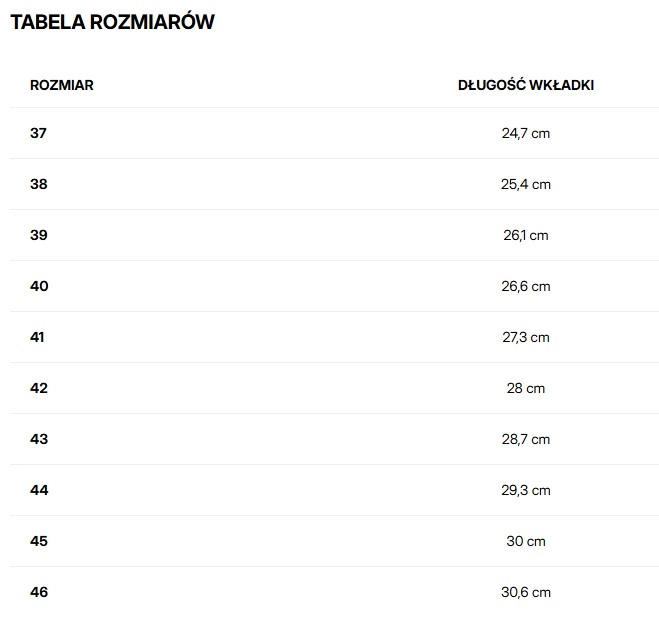Select the 27,3 cm insole length
The image size is (659, 618).
(x=526, y=337)
